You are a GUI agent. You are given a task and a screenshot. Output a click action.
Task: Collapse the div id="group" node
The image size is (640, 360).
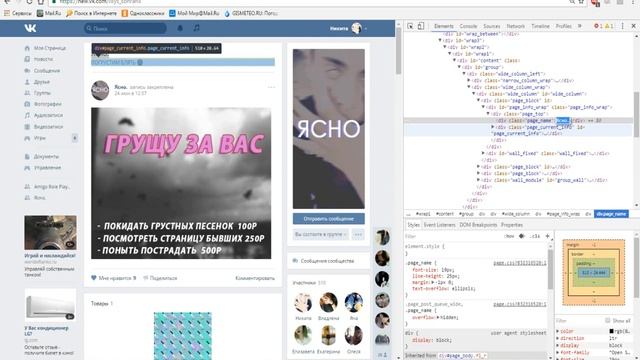point(459,67)
